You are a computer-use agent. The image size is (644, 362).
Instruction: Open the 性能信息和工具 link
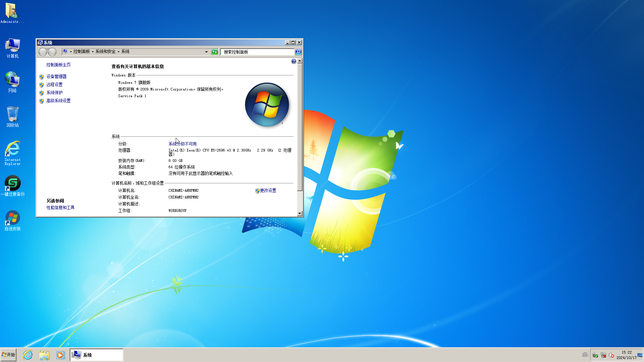pos(60,207)
